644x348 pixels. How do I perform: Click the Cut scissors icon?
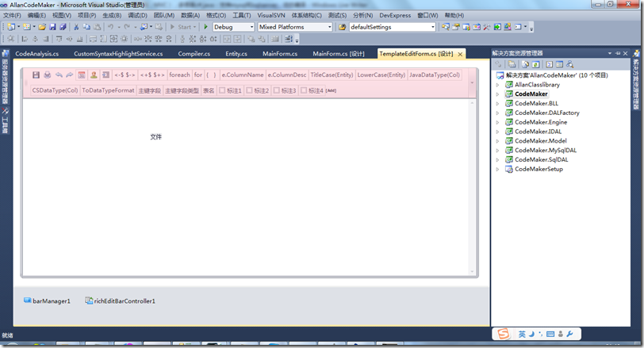pyautogui.click(x=76, y=27)
